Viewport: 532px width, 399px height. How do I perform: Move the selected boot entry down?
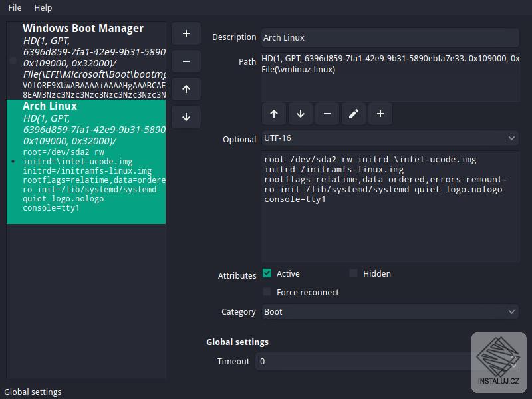[186, 116]
